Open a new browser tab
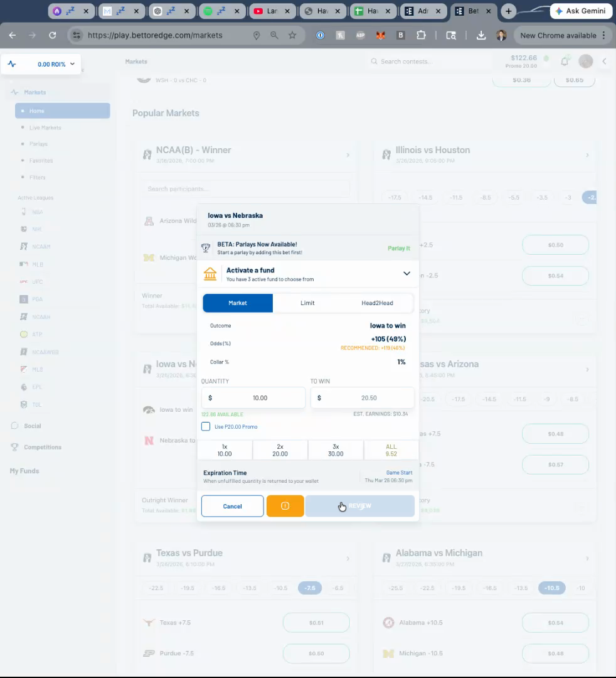 [x=509, y=11]
